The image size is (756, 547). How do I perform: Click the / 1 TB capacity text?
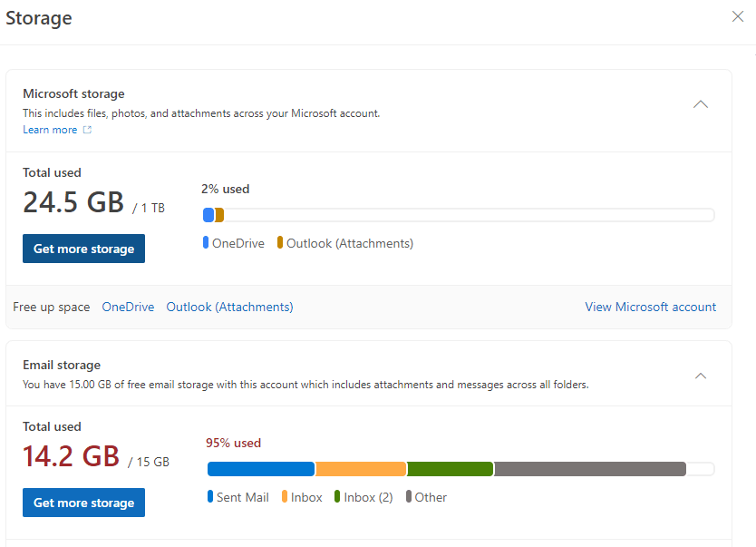click(149, 208)
